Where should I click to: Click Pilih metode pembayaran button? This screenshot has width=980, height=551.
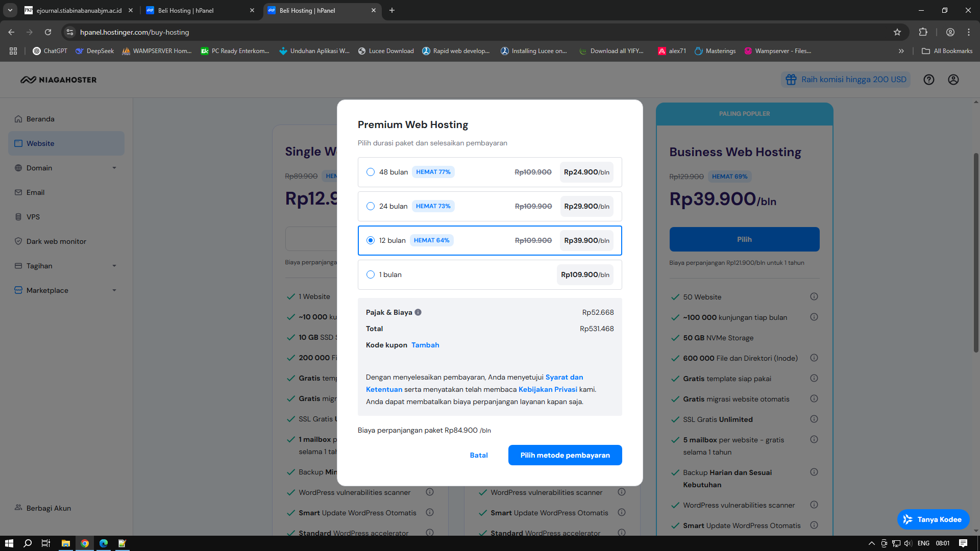pos(565,455)
